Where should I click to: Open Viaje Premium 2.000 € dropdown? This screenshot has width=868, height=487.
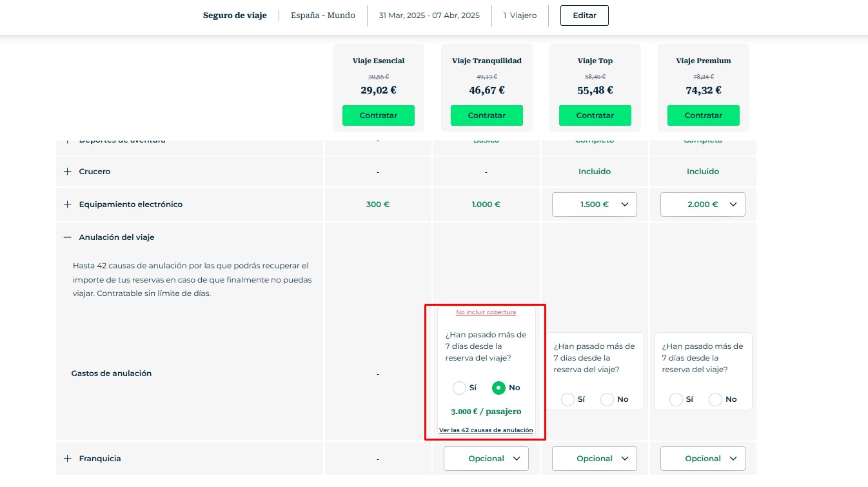tap(703, 204)
